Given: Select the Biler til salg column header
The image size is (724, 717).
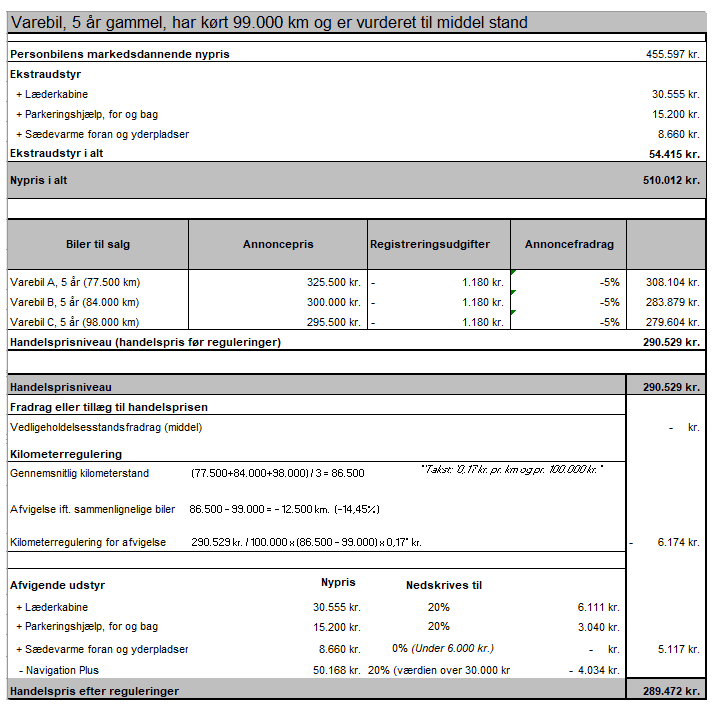Looking at the screenshot, I should 97,244.
